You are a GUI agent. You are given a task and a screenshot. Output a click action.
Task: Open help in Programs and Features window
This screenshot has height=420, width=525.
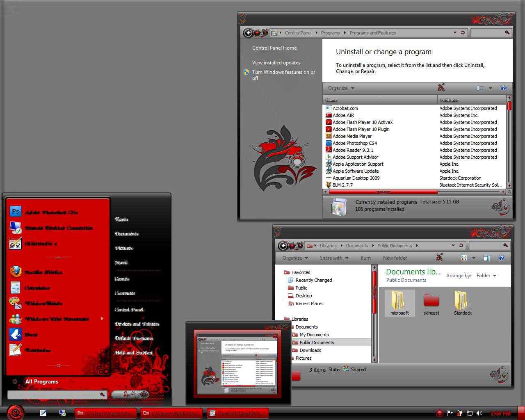tap(503, 88)
